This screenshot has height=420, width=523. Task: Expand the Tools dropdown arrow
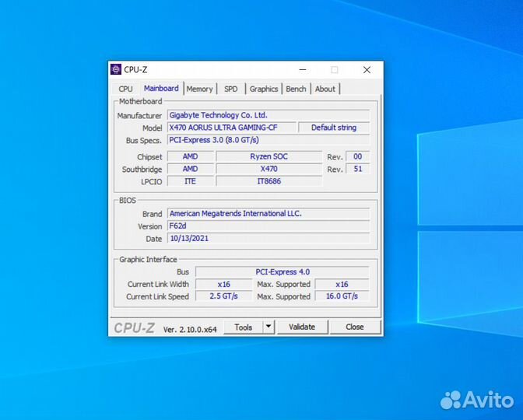point(269,327)
